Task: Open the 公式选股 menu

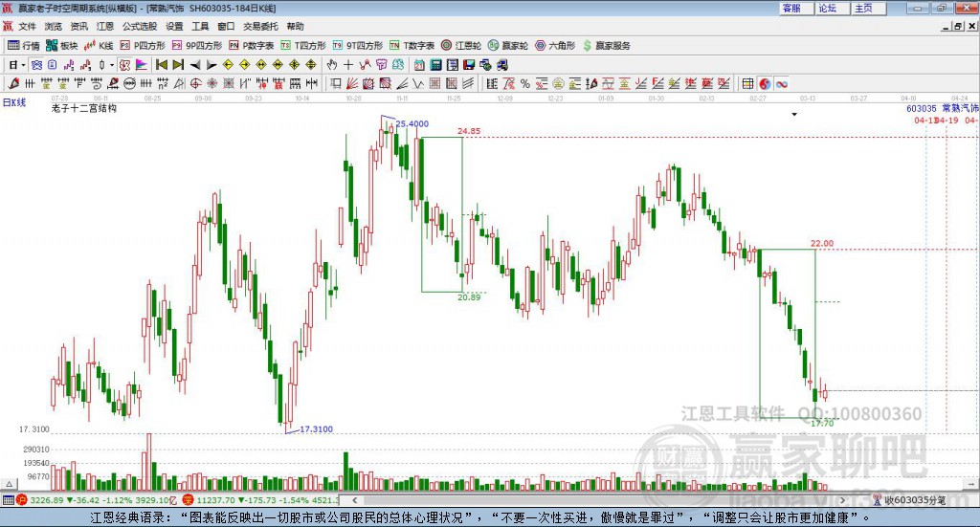Action: 140,26
